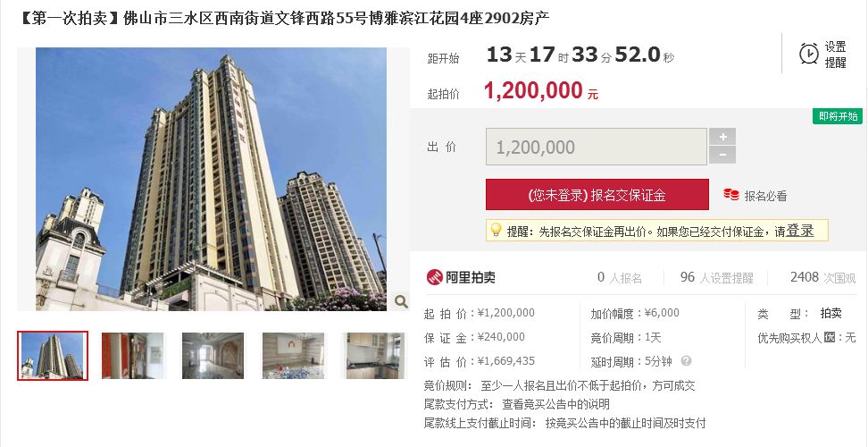Screen dimensions: 868x447
Task: Click the help question mark near 延时周期
Action: point(686,361)
